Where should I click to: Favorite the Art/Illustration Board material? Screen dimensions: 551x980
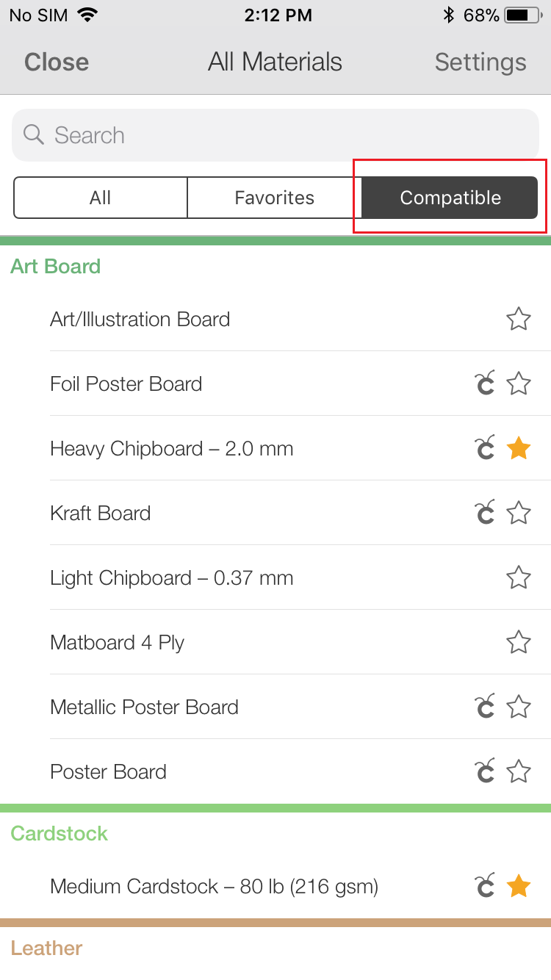[519, 319]
